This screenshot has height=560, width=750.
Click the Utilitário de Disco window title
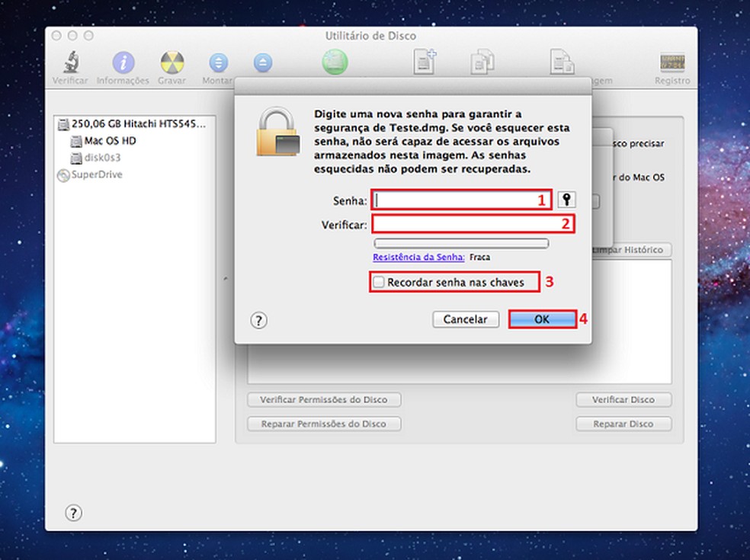coord(370,36)
